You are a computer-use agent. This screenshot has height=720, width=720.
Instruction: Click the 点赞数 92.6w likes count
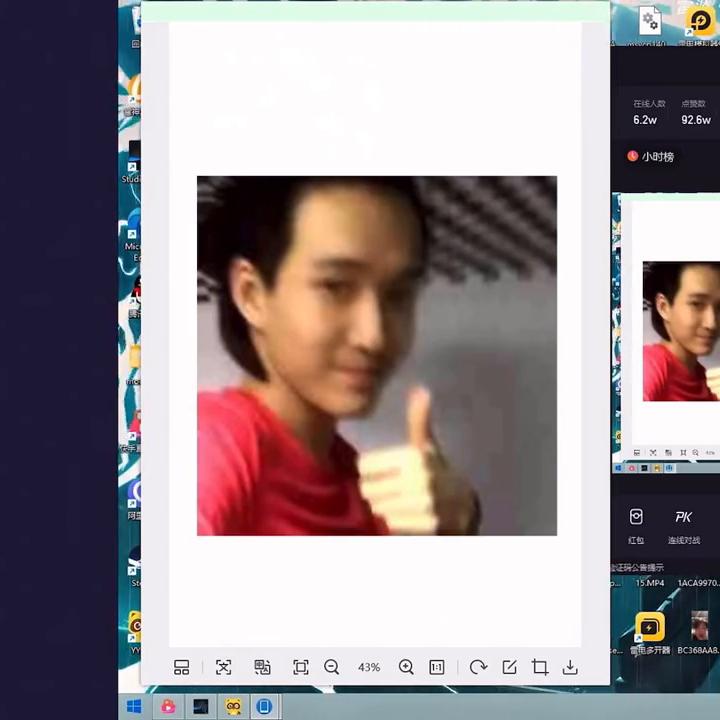pos(696,112)
